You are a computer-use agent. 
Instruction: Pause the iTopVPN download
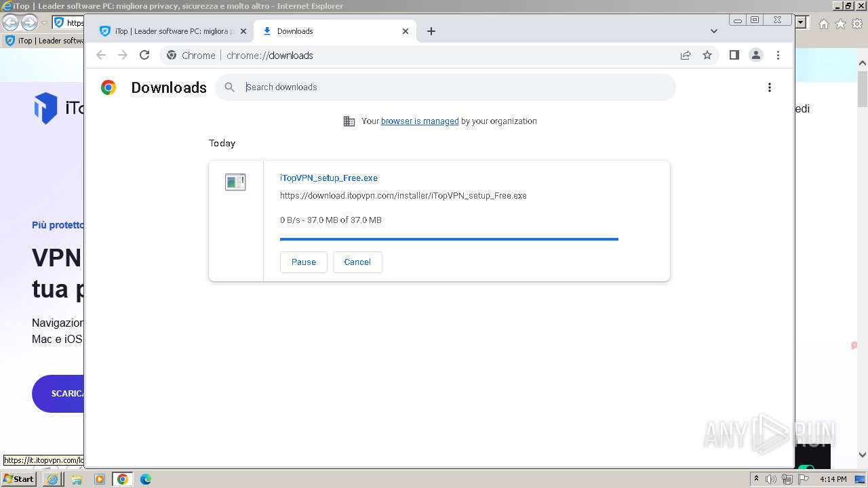304,262
